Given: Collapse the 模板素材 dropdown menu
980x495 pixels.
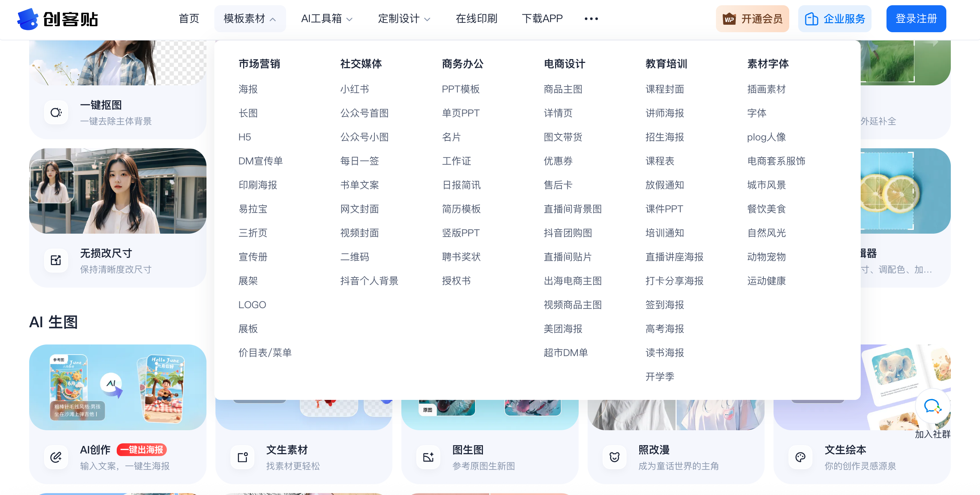Looking at the screenshot, I should pyautogui.click(x=250, y=19).
